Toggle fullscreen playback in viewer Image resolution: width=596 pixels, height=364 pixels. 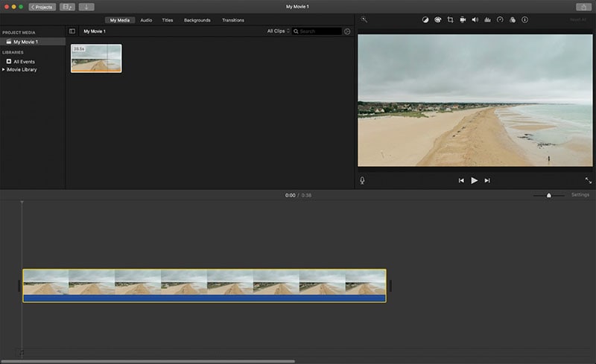pos(588,180)
